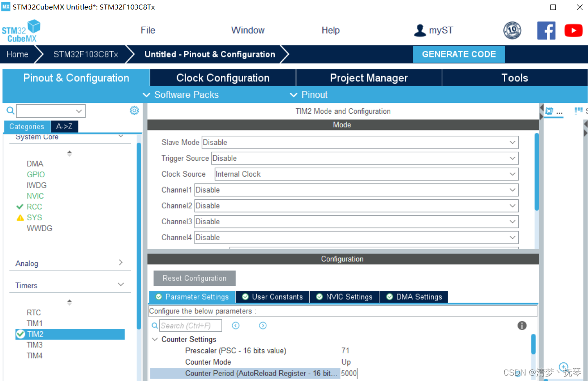588x381 pixels.
Task: Click the yellow warning icon beside SYS
Action: coord(20,217)
